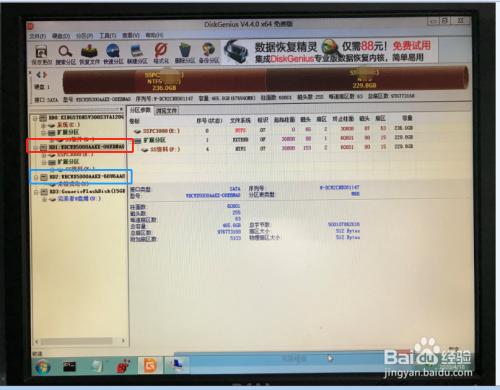Viewport: 500px width, 390px height.
Task: Click the 删除分区 delete partition icon
Action: coord(185,53)
